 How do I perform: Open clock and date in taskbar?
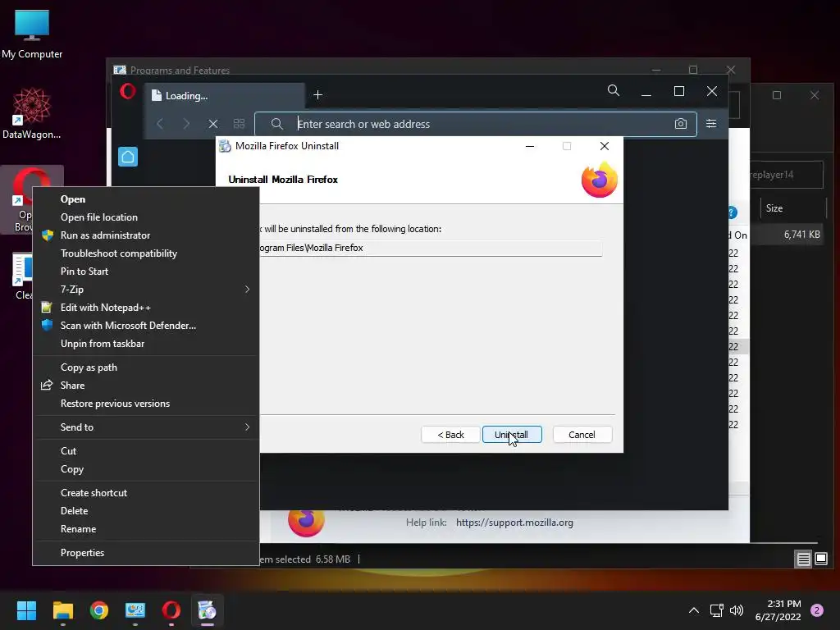(x=778, y=610)
